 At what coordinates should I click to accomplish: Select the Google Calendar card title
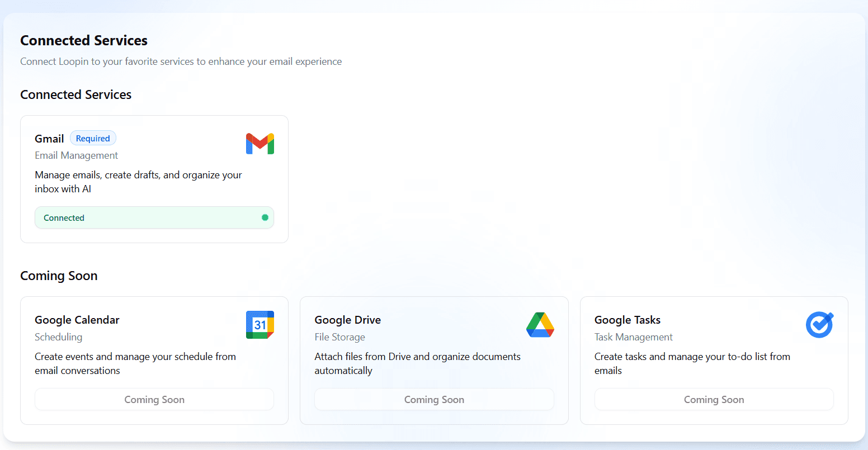coord(77,320)
